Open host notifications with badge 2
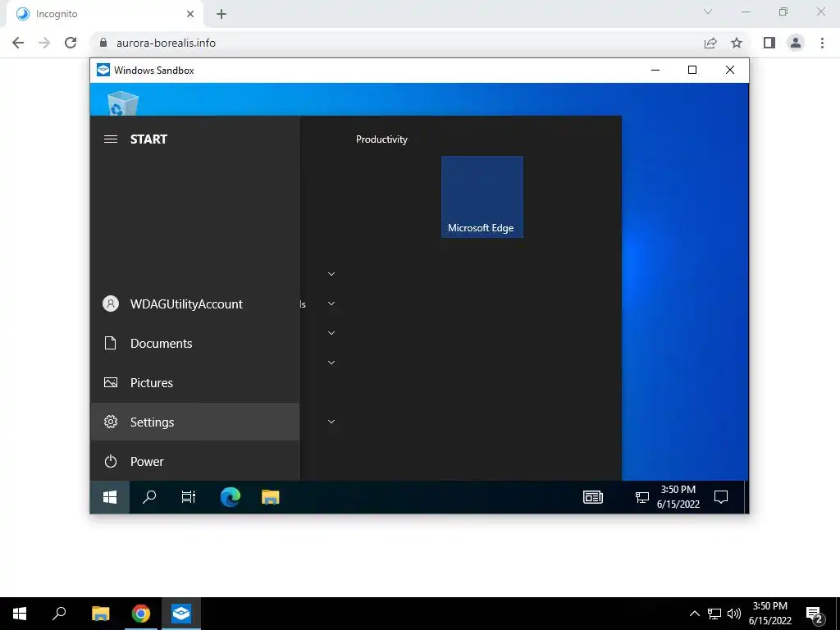 815,614
